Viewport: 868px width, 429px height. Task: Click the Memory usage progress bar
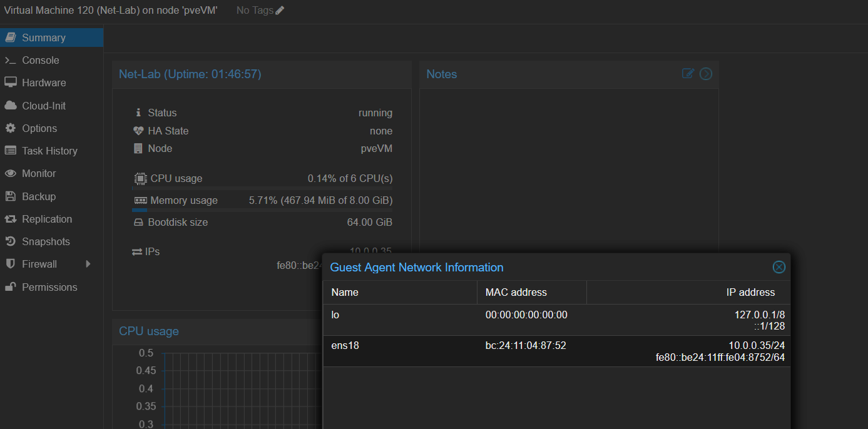[x=262, y=210]
